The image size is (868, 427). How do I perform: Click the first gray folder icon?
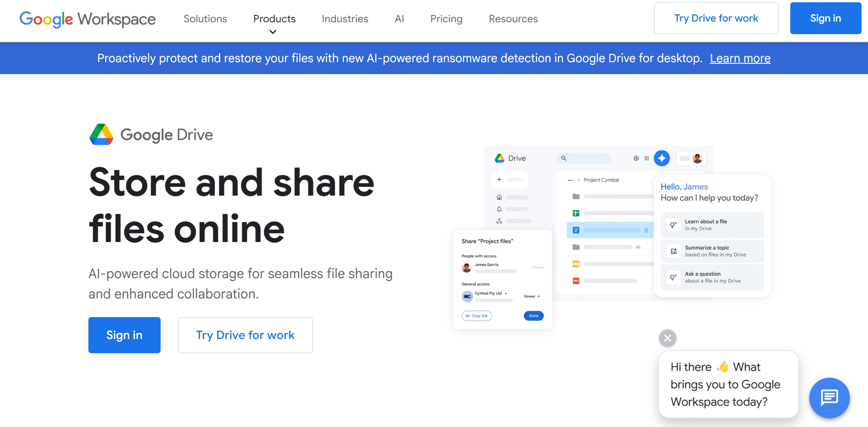coord(576,196)
